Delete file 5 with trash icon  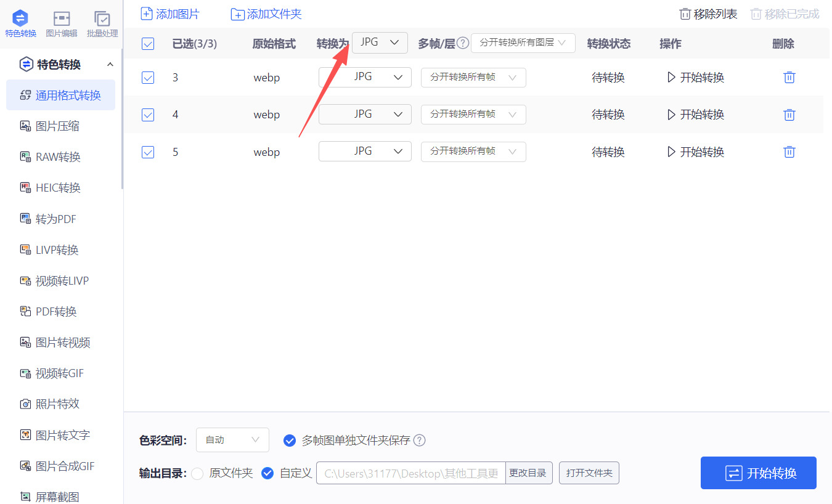789,152
